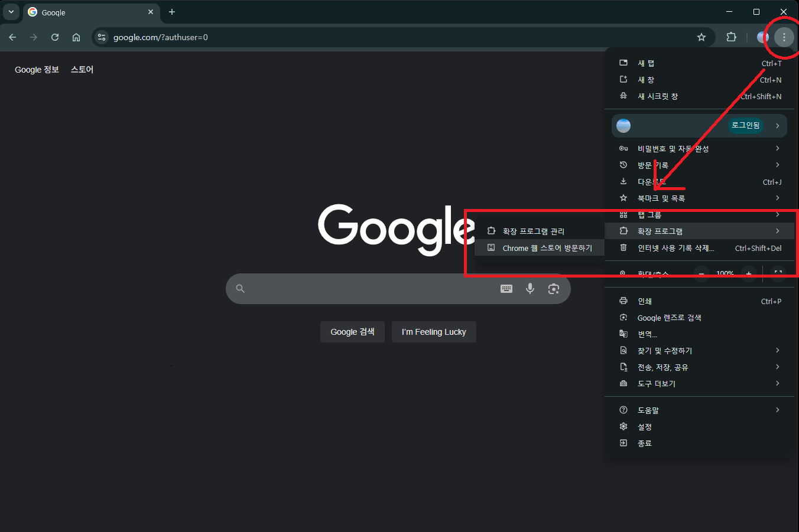This screenshot has width=799, height=532.
Task: Click the I'm Feeling Lucky button
Action: [x=434, y=332]
